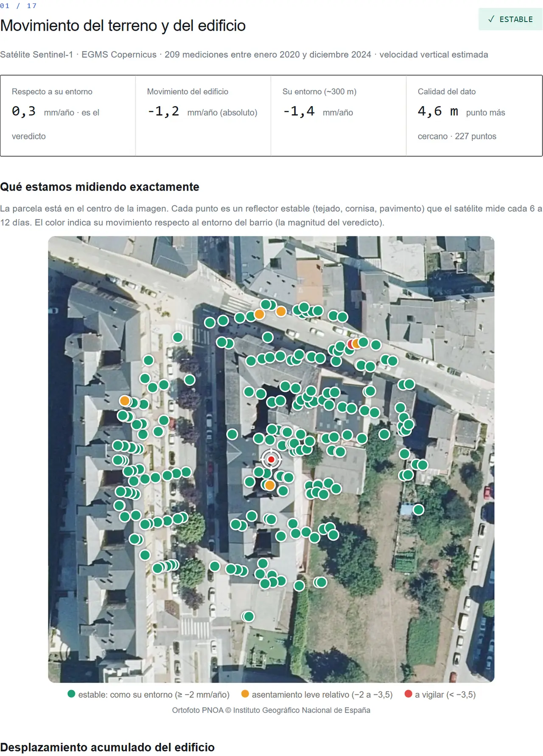This screenshot has width=543, height=756.
Task: Click the Satélite Sentinel-1 subtitle line
Action: 244,55
